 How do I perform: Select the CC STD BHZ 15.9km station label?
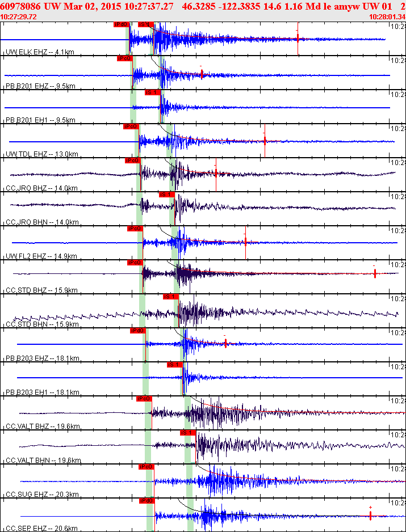pyautogui.click(x=42, y=290)
